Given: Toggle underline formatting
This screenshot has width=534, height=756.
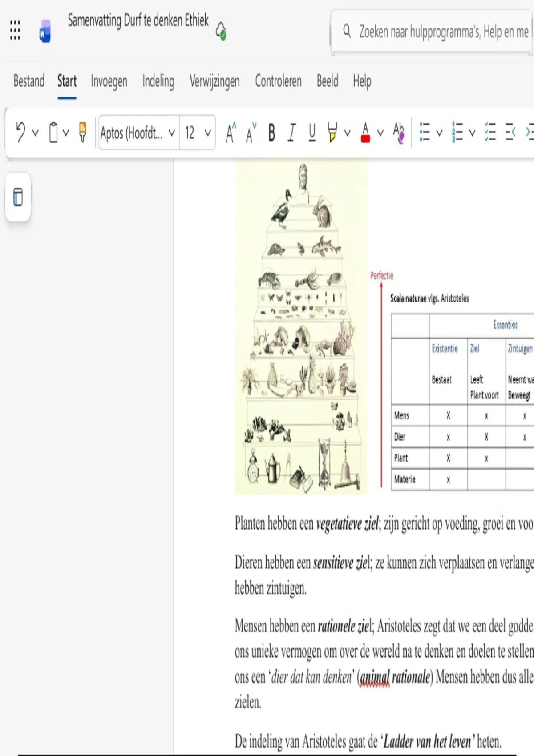Looking at the screenshot, I should coord(312,133).
